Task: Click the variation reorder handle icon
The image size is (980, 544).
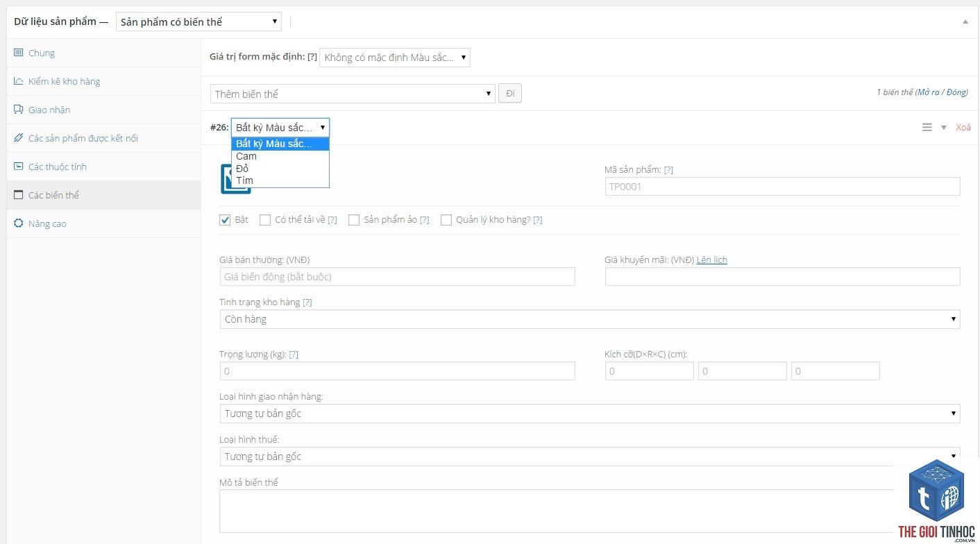Action: pyautogui.click(x=927, y=127)
